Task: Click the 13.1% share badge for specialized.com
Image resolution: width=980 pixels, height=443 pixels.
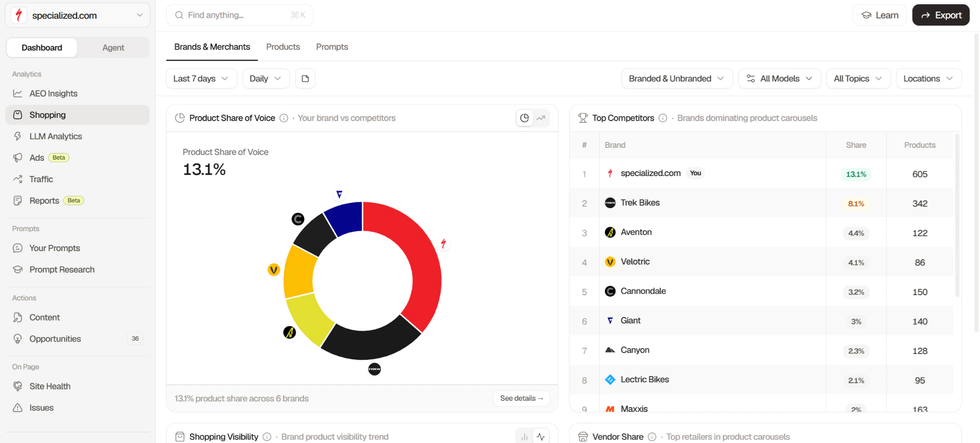Action: coord(856,174)
